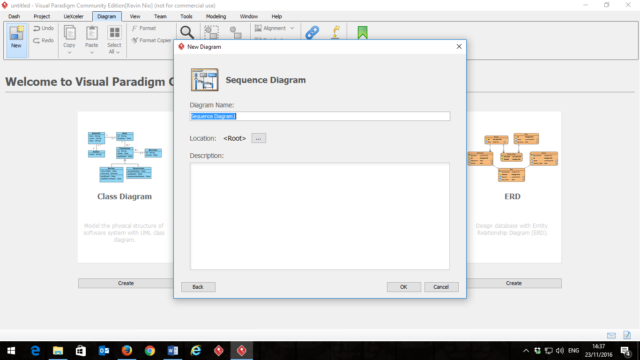Switch to the Project tab
The image size is (640, 360).
(x=42, y=16)
